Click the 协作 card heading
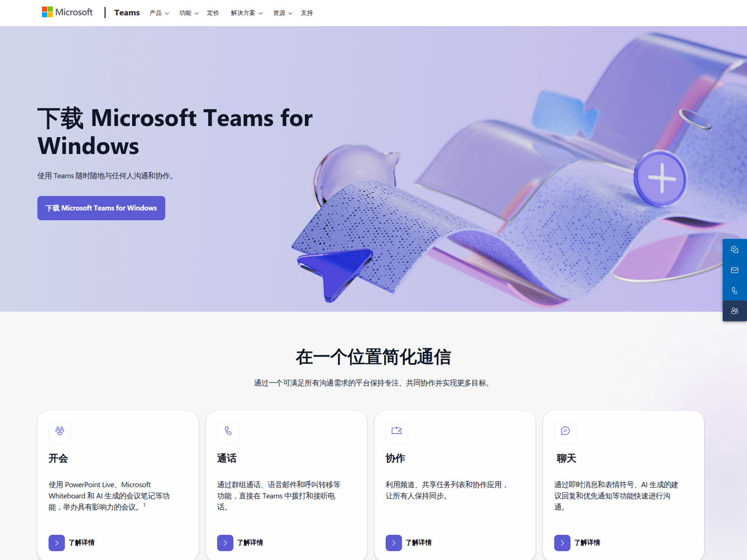The height and width of the screenshot is (560, 747). tap(395, 458)
